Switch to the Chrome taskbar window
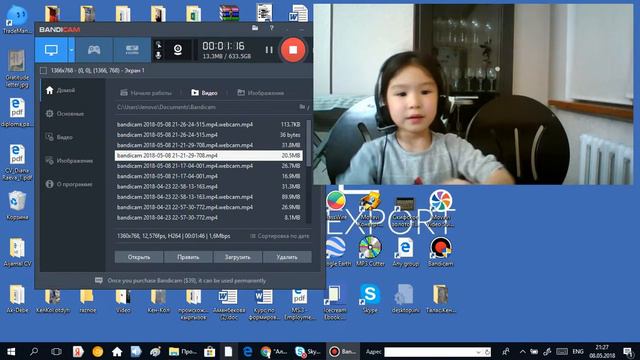 coord(274,351)
